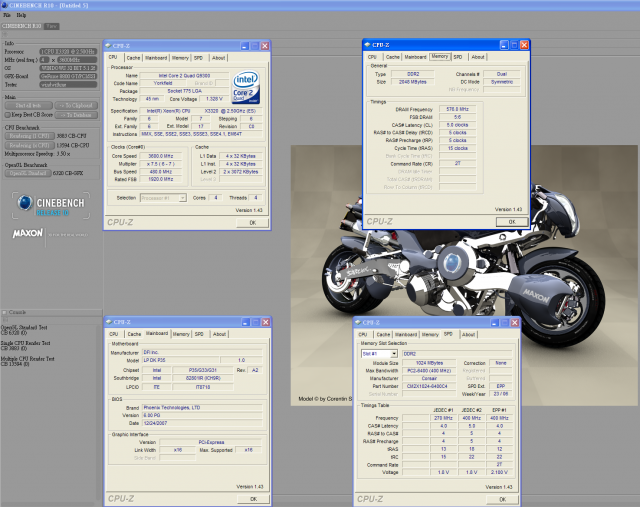Go to the Cache tab in the SPD-tab CPU-Z window
Image resolution: width=640 pixels, height=507 pixels.
[383, 335]
